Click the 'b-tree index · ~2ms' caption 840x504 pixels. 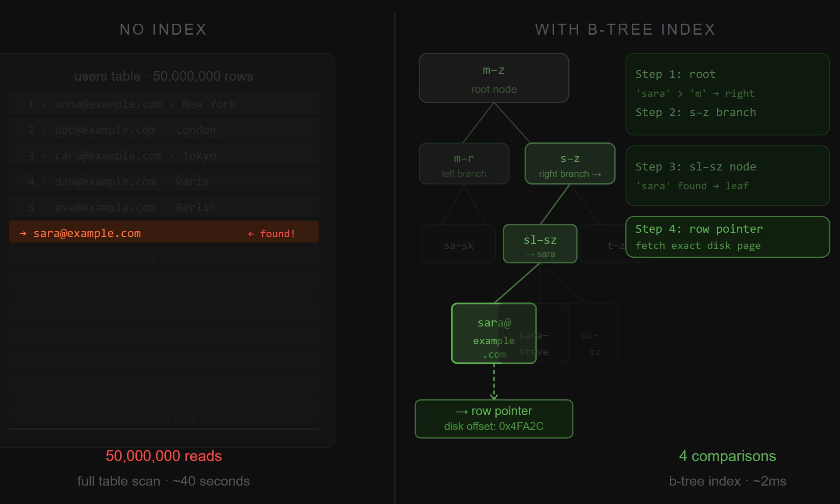727,481
